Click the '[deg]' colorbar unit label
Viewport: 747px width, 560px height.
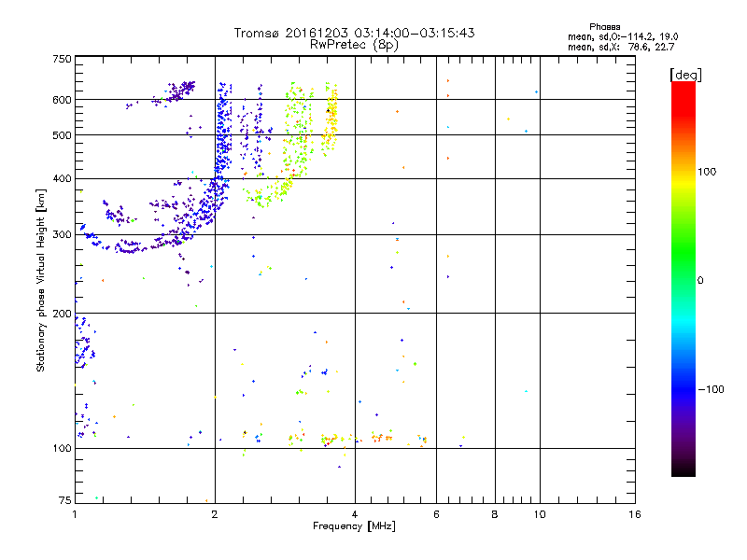coord(685,75)
